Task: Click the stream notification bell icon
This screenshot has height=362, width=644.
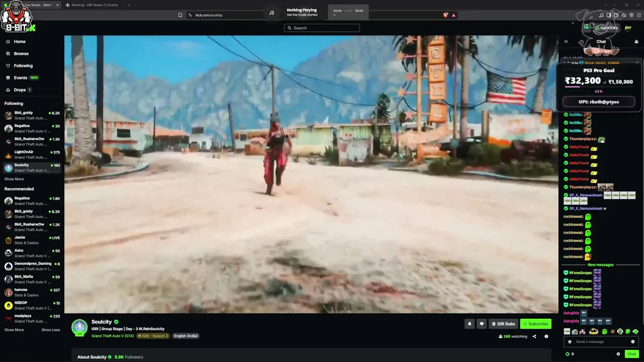Action: 470,324
